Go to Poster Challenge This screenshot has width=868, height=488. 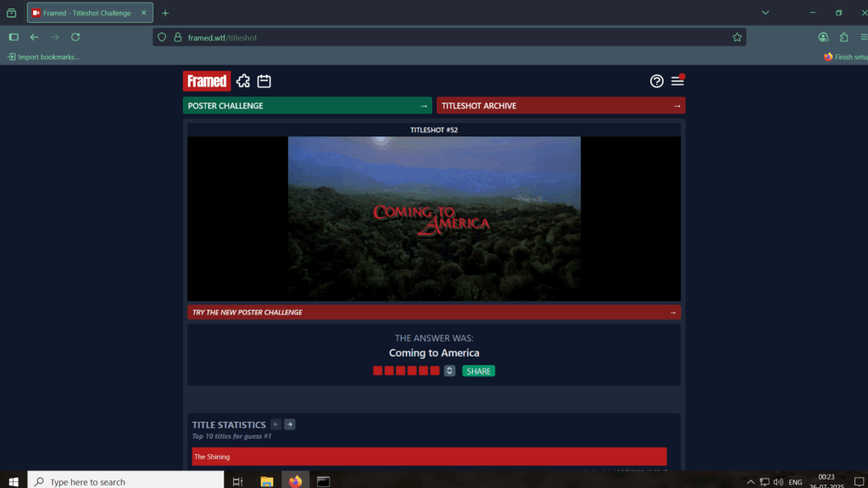pos(308,106)
